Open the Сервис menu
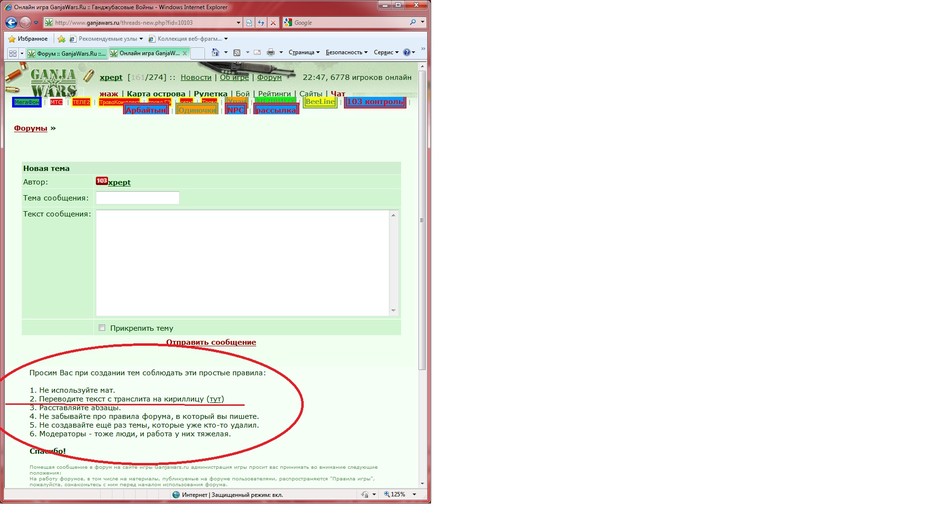930x523 pixels. [x=386, y=52]
